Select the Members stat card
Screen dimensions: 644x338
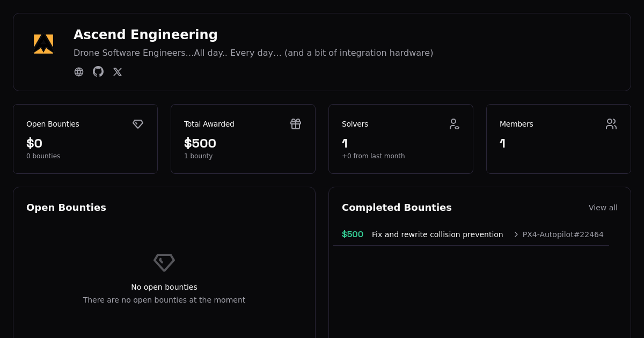pos(559,138)
